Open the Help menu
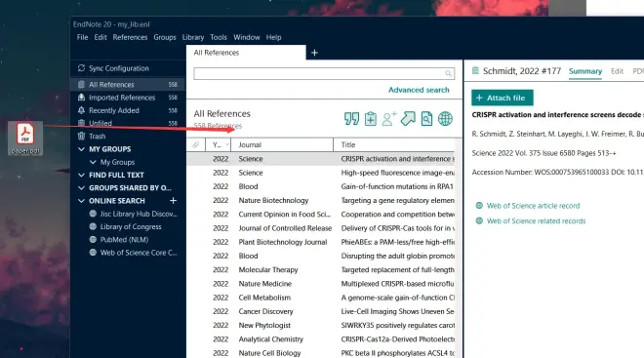This screenshot has width=644, height=358. coord(273,37)
